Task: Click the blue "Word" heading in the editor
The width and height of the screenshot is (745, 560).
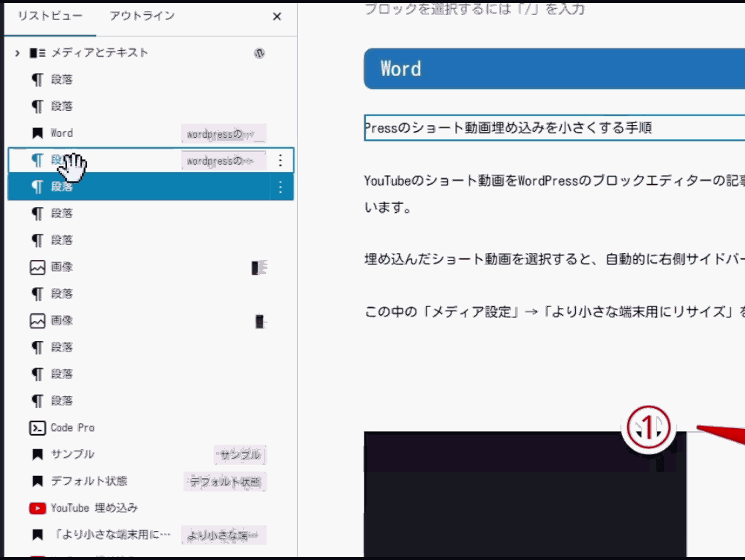Action: (400, 68)
